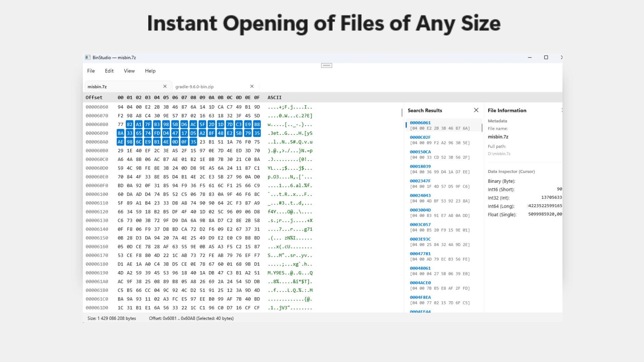This screenshot has height=362, width=644.
Task: Jump to search result 0004F8EA
Action: click(x=444, y=300)
